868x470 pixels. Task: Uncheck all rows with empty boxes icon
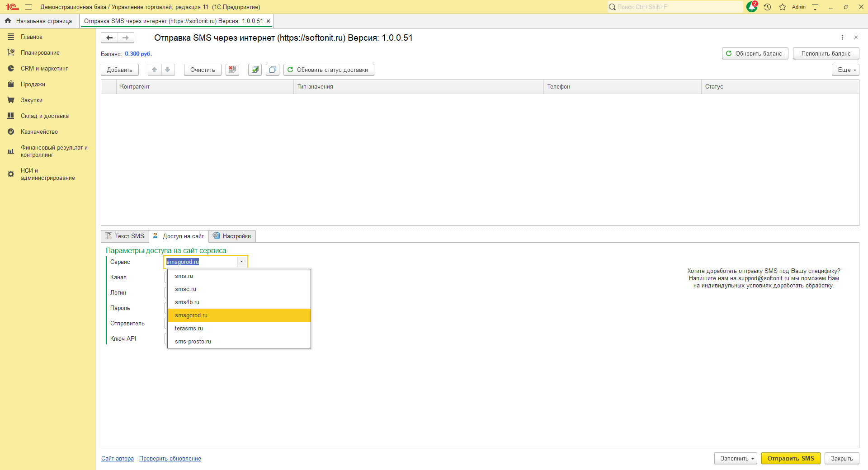[x=273, y=70]
